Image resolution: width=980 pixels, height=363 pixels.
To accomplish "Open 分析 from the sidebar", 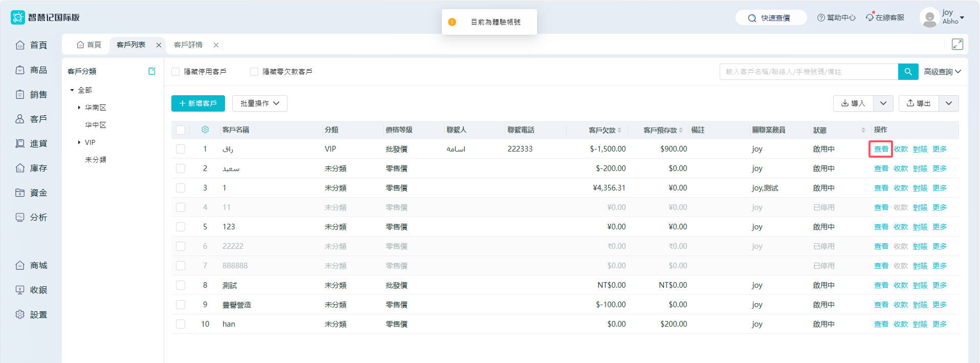I will (32, 218).
